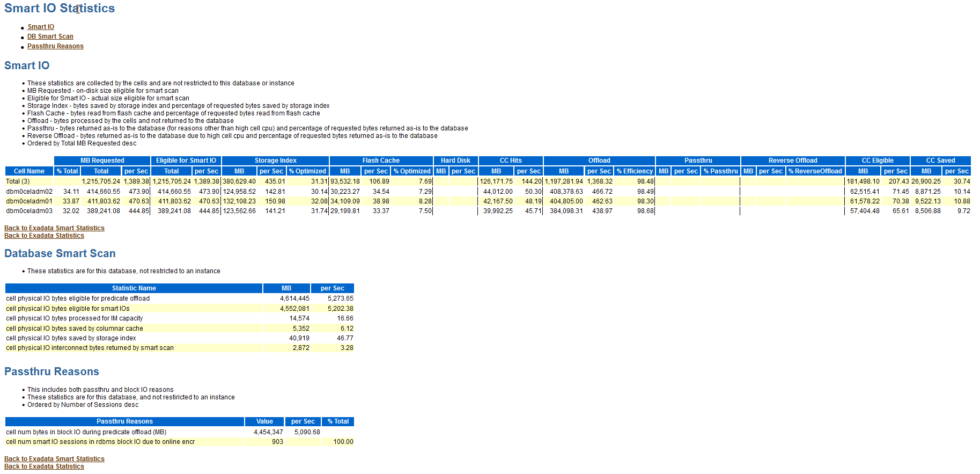Click the 57,404.48 CC Eligible value

[x=865, y=211]
